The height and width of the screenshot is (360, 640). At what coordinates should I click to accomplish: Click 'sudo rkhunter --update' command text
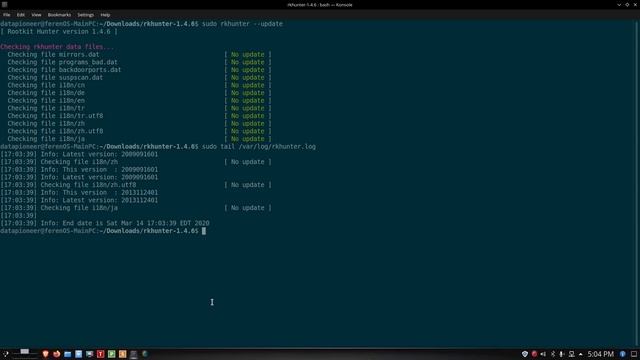242,24
